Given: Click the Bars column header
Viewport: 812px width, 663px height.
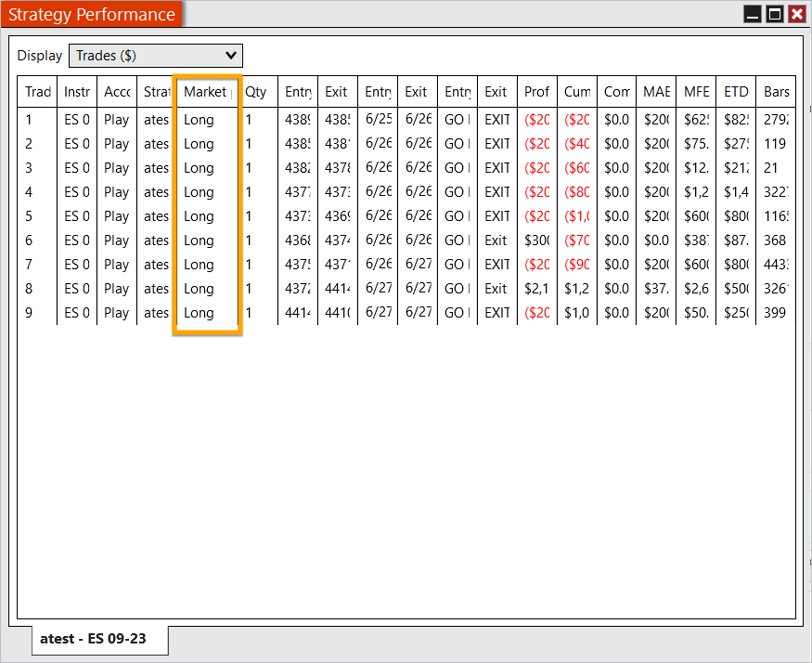Looking at the screenshot, I should point(776,92).
